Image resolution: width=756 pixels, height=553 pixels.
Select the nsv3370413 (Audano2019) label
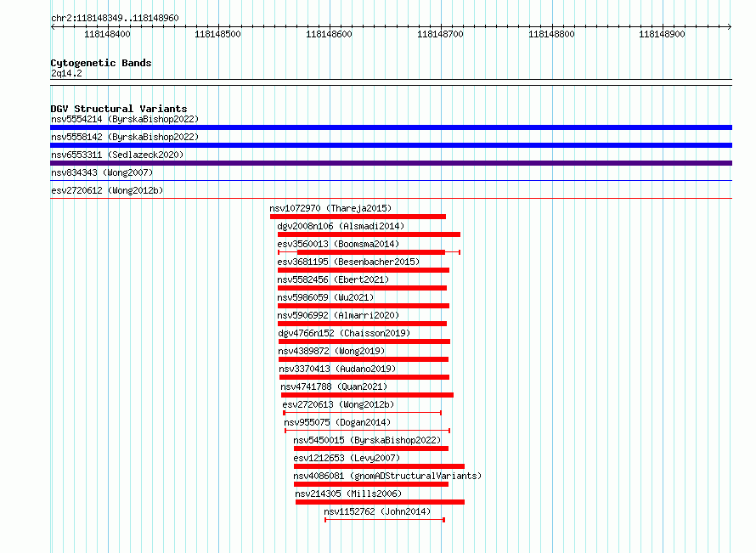(337, 369)
